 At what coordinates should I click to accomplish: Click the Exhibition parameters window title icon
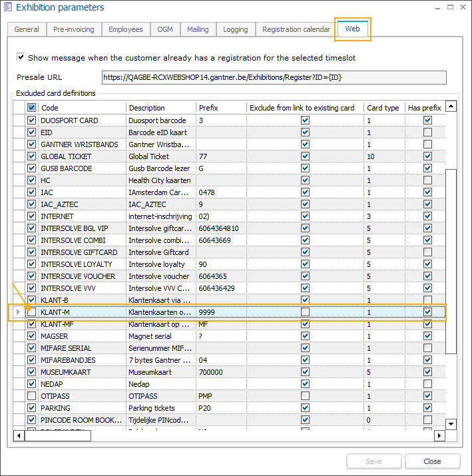tap(7, 8)
